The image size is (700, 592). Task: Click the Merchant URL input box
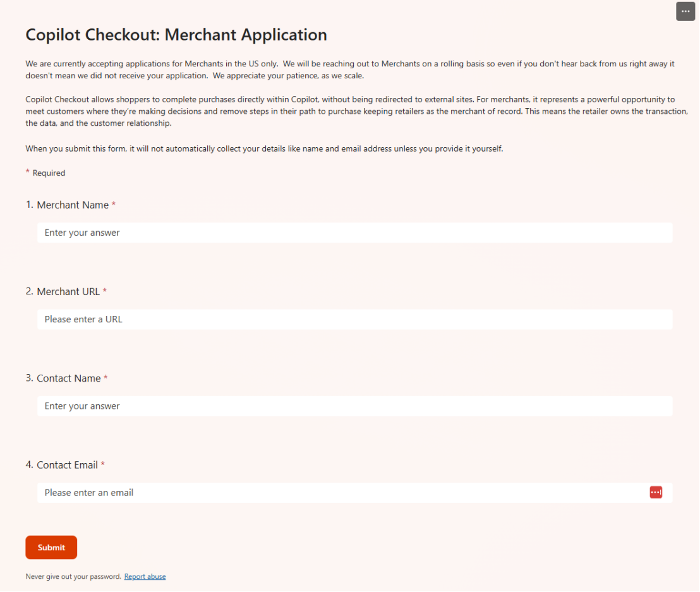pyautogui.click(x=355, y=319)
